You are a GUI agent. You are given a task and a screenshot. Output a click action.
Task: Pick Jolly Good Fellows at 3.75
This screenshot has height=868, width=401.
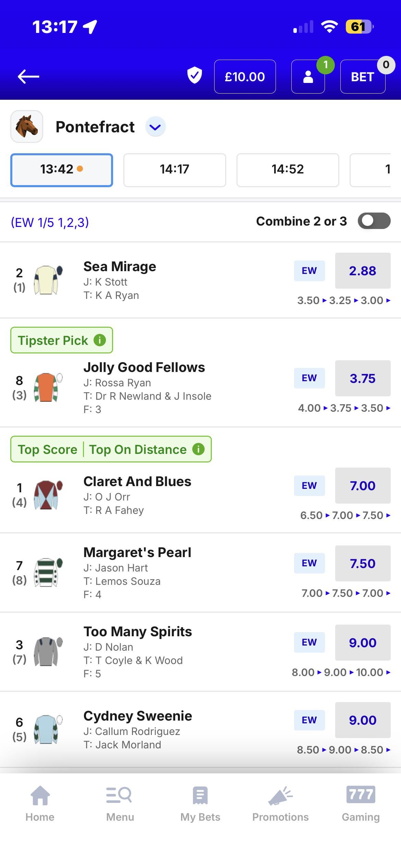coord(363,378)
